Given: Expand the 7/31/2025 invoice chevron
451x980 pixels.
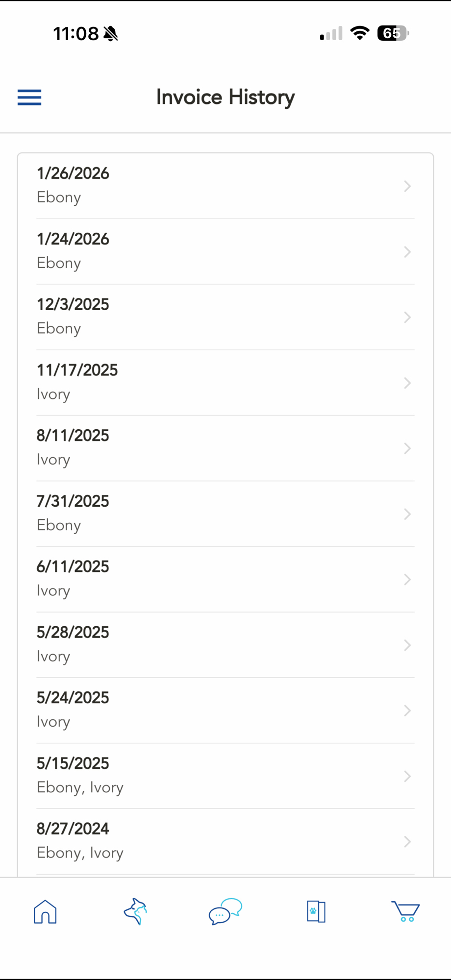Looking at the screenshot, I should tap(407, 514).
